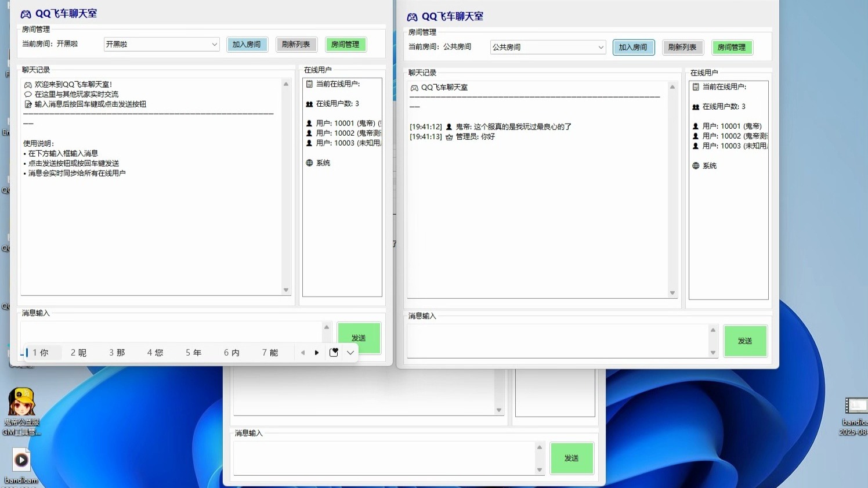The height and width of the screenshot is (488, 868).
Task: Click globe 系统 icon in left user list
Action: click(309, 163)
